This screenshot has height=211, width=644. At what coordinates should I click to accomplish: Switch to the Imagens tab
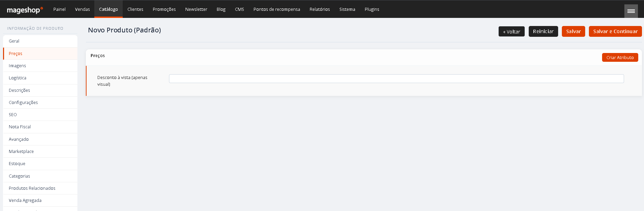tap(40, 66)
